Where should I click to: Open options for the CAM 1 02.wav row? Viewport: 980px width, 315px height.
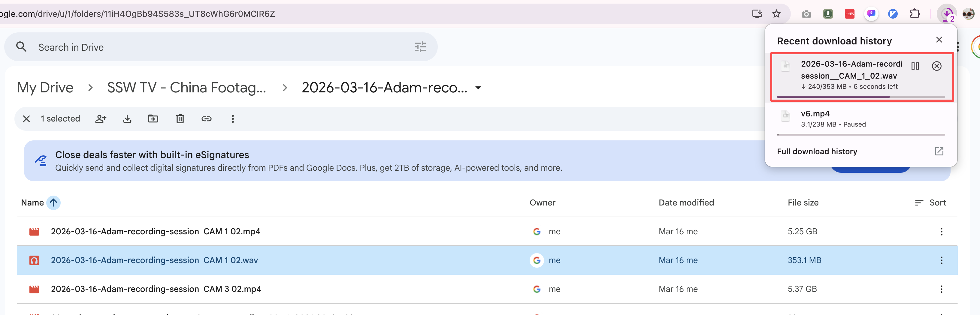click(942, 260)
